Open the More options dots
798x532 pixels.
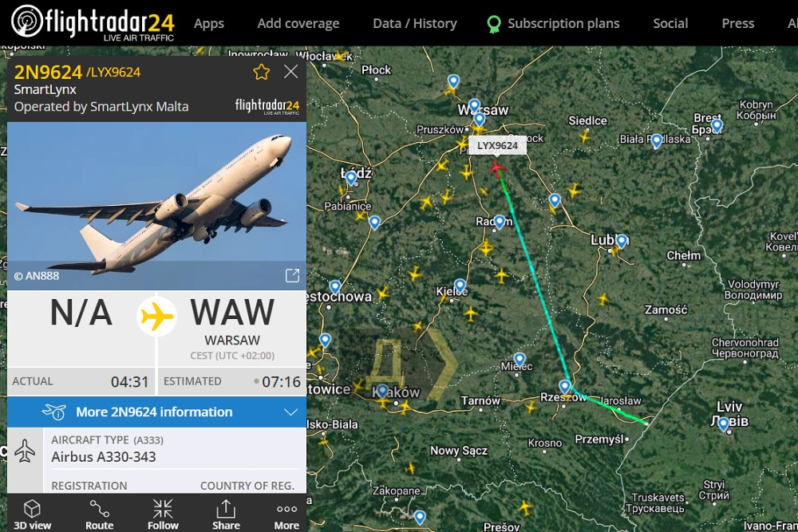tap(286, 509)
